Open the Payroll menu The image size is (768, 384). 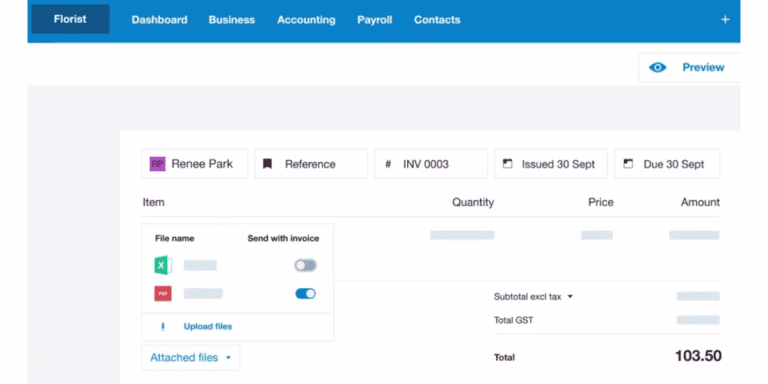(375, 20)
